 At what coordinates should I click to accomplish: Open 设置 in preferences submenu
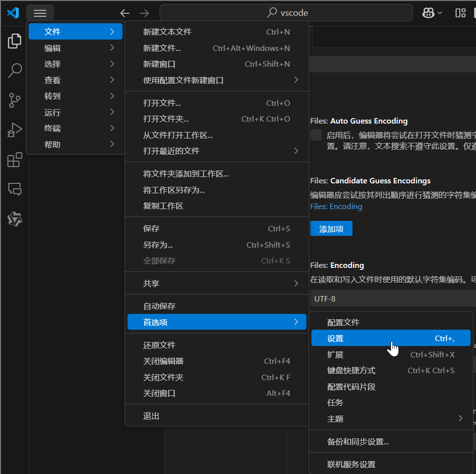390,338
